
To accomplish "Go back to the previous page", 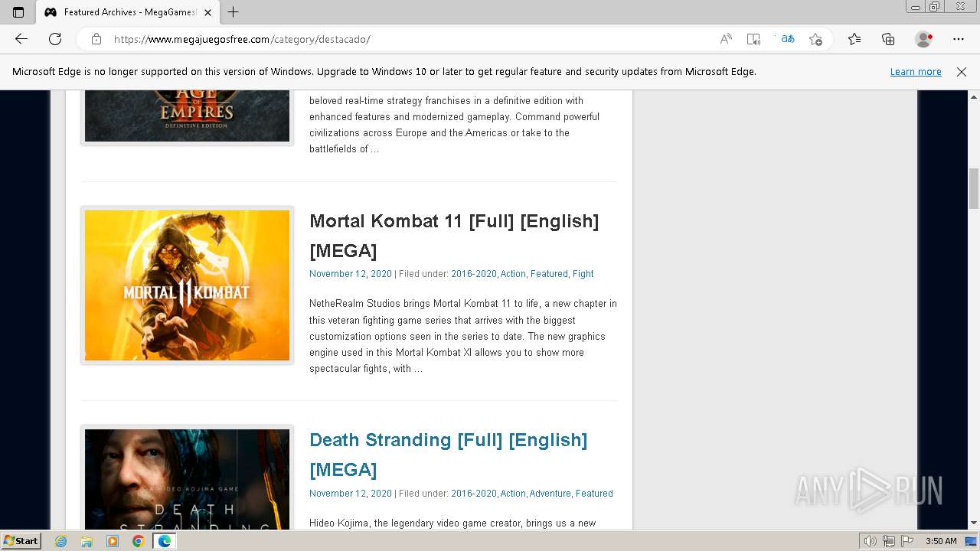I will (21, 39).
